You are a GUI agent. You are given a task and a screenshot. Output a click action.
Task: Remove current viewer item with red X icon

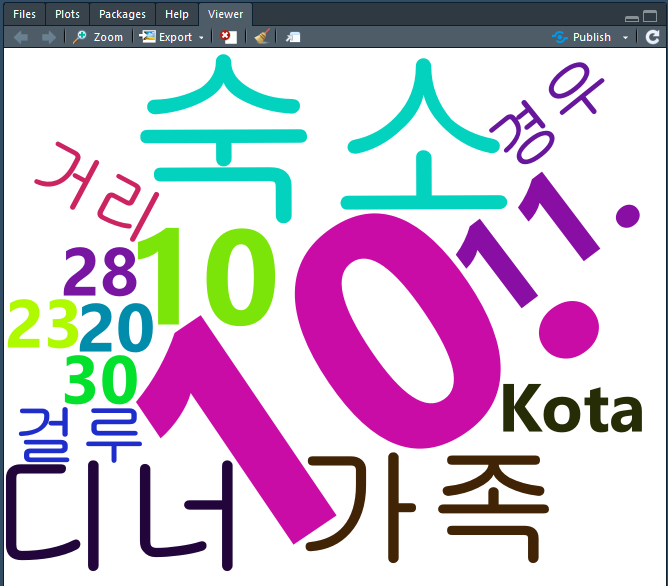click(x=229, y=37)
